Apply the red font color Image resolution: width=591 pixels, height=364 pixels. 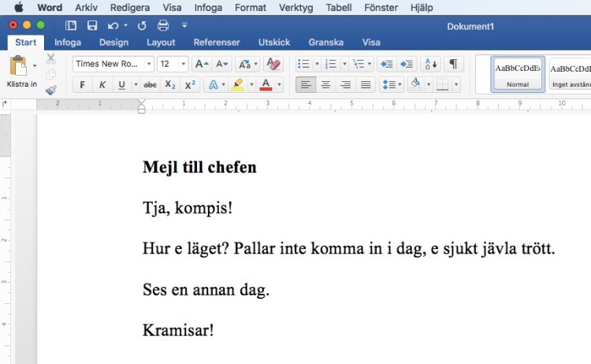click(x=266, y=85)
